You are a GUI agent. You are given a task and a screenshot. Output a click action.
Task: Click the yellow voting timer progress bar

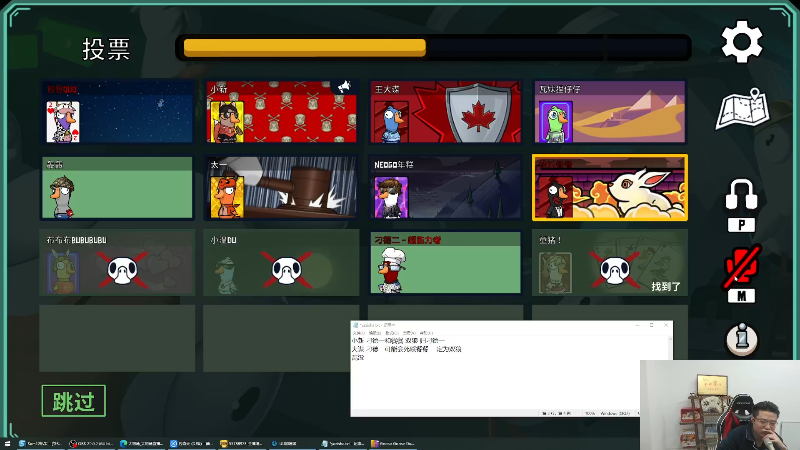433,47
